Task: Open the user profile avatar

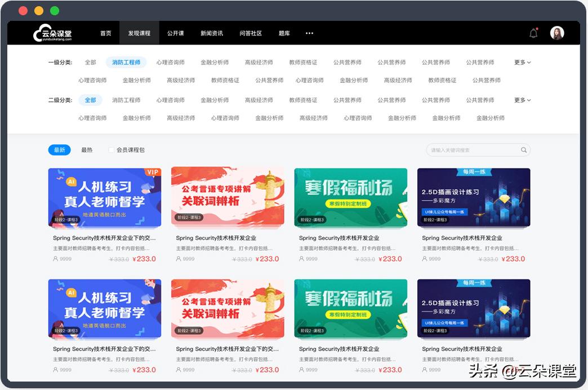Action: tap(557, 33)
